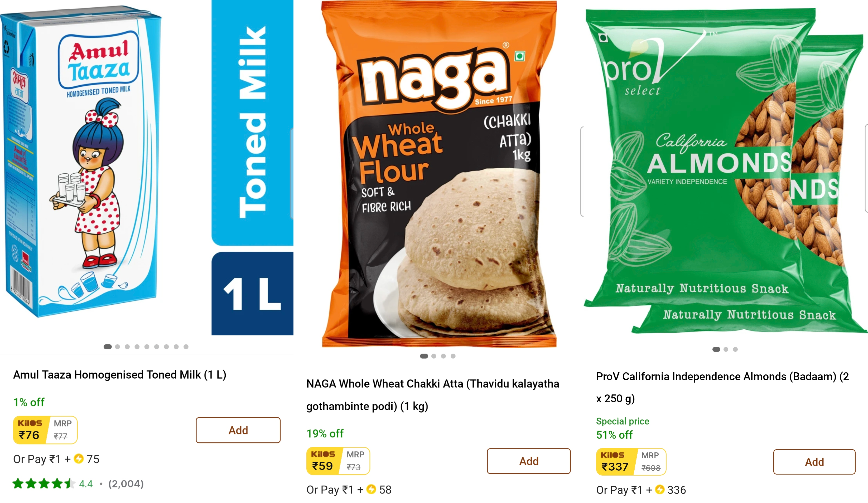This screenshot has height=503, width=868.
Task: View Amul Taaza milk carton image
Action: (x=81, y=161)
